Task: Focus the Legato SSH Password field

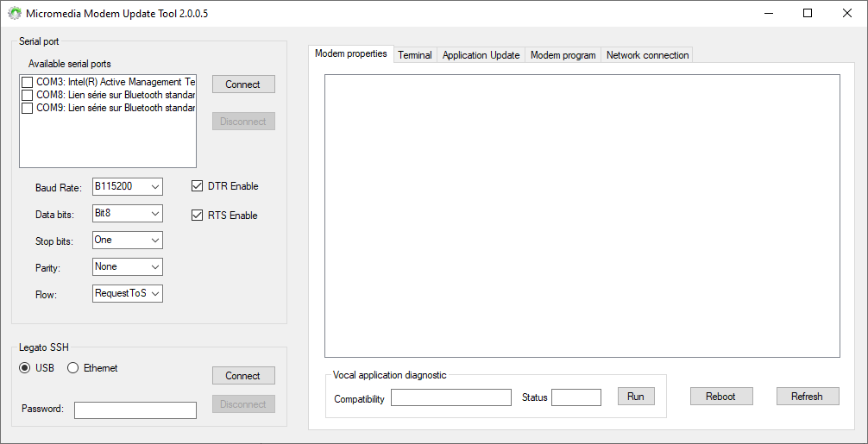Action: pyautogui.click(x=135, y=410)
